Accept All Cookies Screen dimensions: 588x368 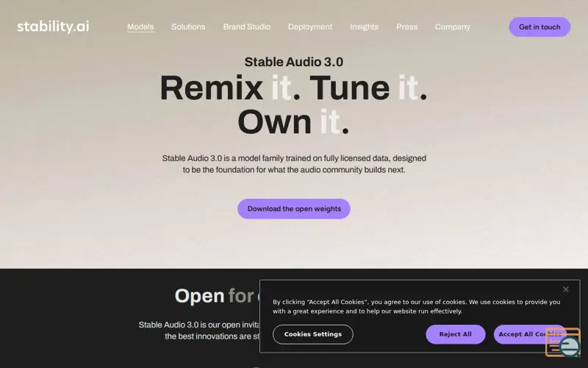529,334
